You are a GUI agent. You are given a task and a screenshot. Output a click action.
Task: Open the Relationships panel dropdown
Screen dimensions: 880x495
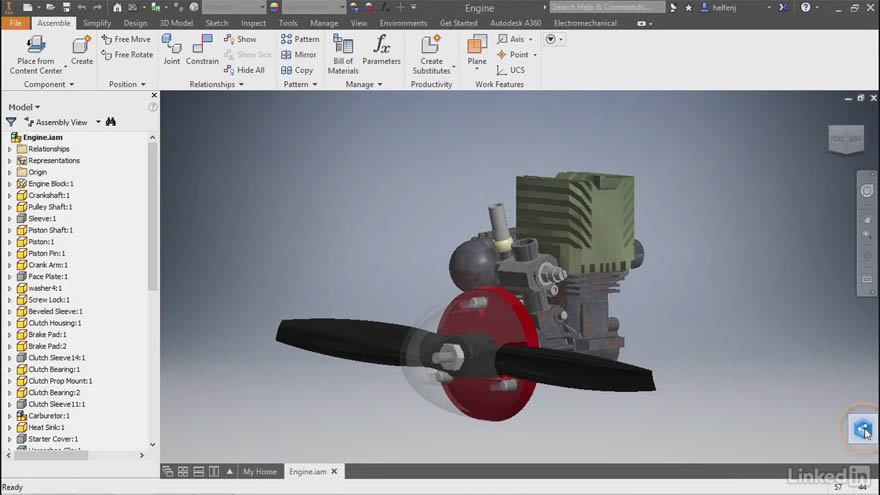pos(217,84)
